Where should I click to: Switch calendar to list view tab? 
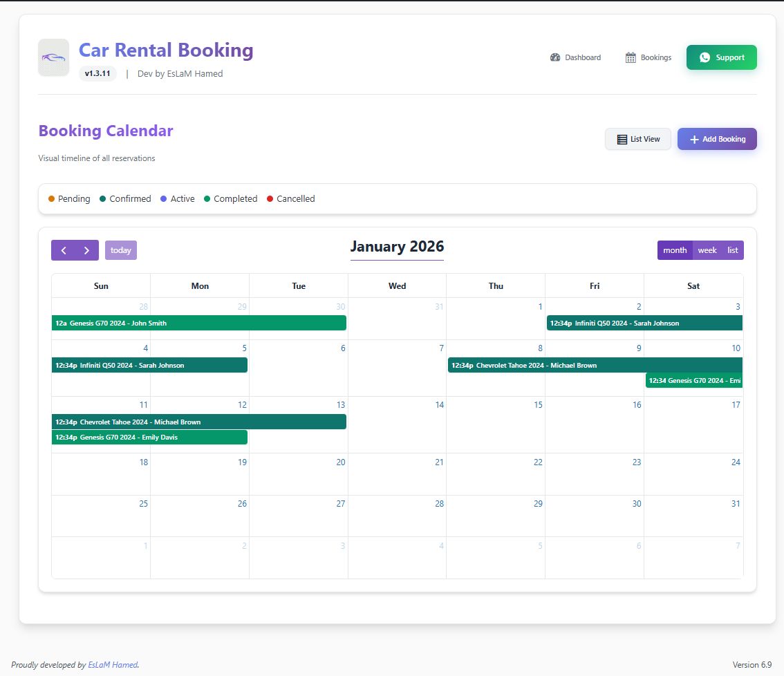(733, 250)
